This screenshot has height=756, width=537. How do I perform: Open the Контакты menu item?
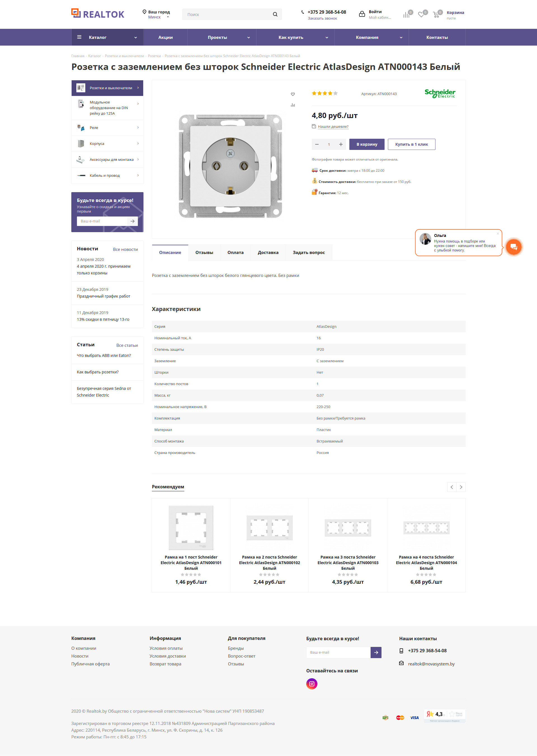click(437, 37)
